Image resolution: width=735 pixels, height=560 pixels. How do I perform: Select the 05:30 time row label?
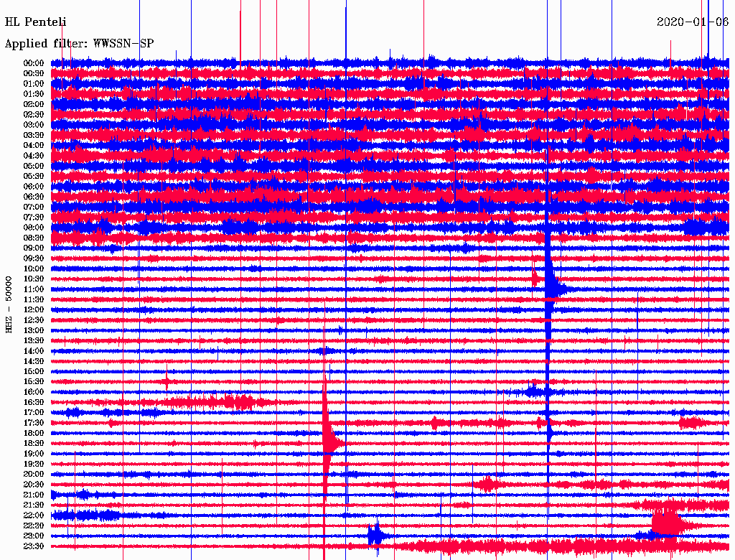[34, 177]
